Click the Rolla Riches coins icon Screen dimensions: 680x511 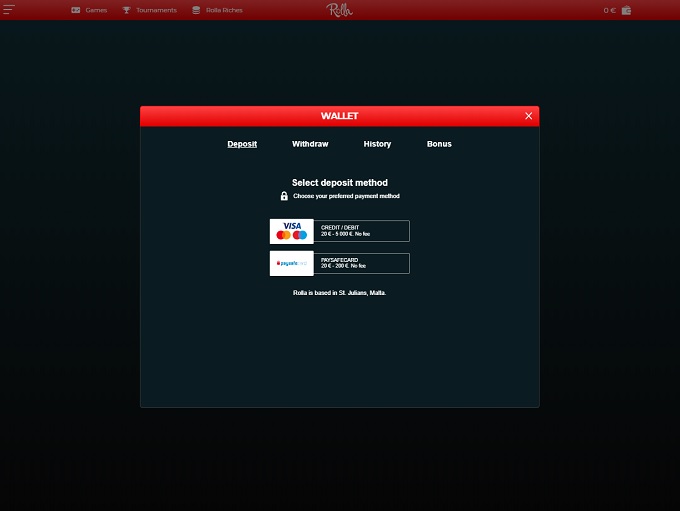coord(196,10)
